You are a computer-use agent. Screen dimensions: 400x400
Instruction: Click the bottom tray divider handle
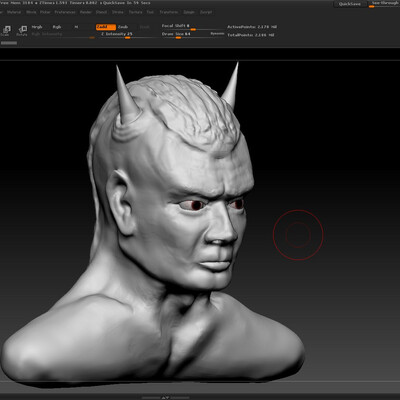click(165, 397)
